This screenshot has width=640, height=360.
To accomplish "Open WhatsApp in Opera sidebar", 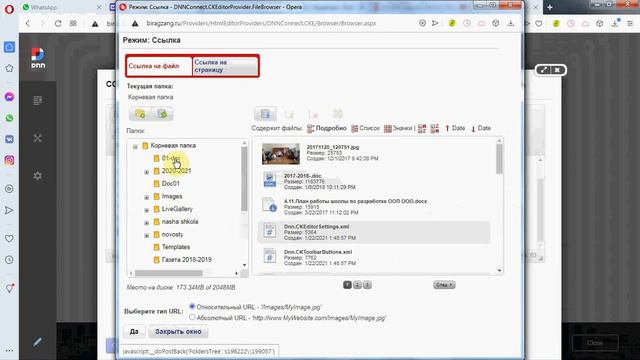I will coord(9,118).
